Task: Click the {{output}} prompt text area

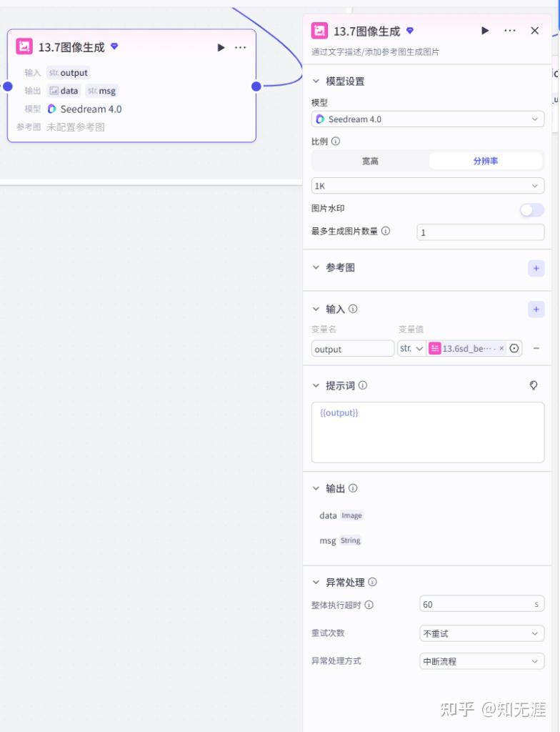Action: [427, 432]
